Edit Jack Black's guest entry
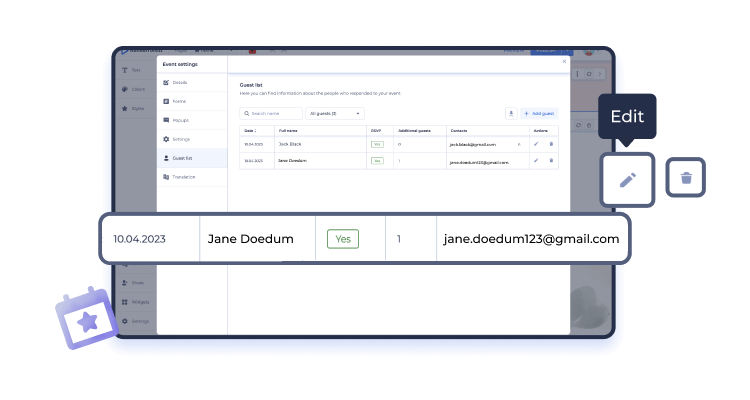This screenshot has height=400, width=750. (536, 144)
